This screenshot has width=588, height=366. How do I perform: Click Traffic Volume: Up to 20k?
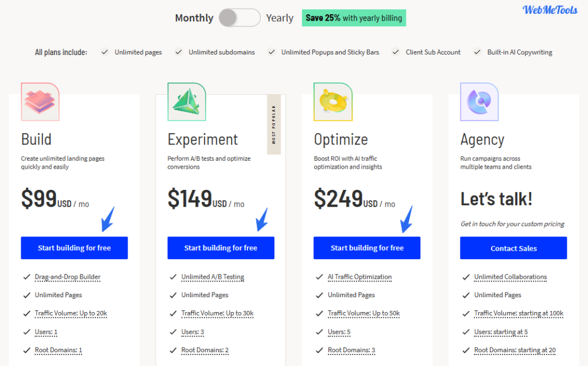pos(71,313)
